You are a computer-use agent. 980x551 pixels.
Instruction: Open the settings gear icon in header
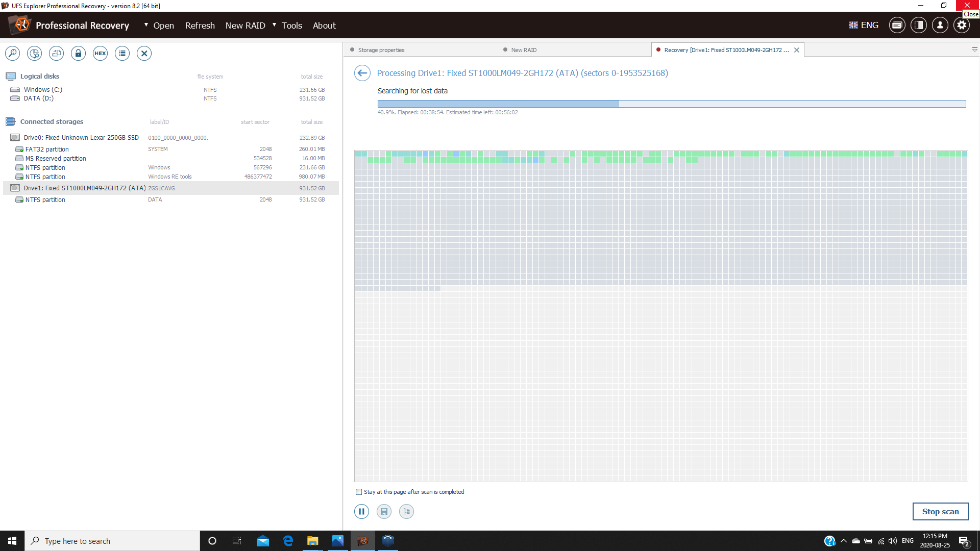coord(962,25)
